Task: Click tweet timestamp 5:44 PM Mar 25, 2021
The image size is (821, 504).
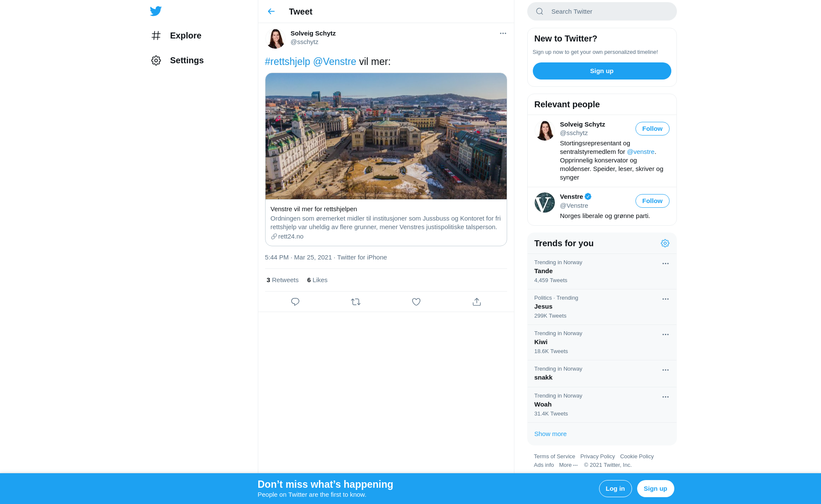Action: pos(298,257)
